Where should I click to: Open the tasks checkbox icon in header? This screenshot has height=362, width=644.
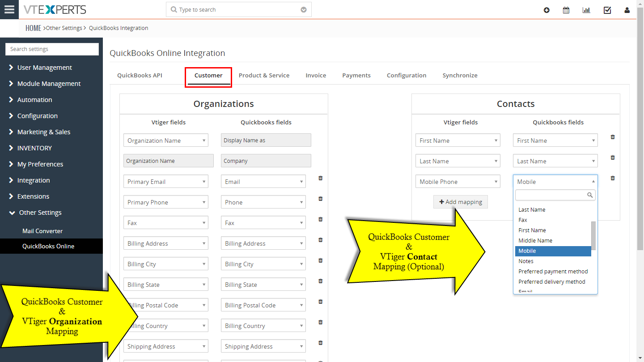(x=607, y=10)
